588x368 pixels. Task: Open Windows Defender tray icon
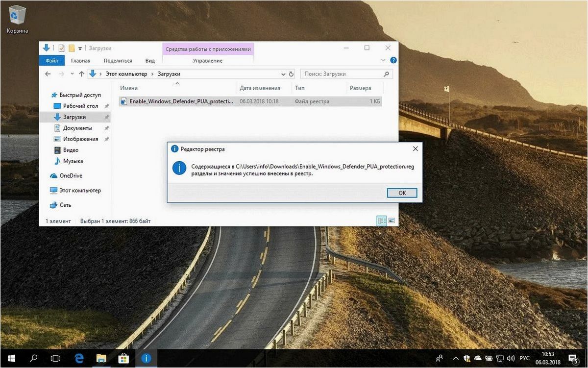point(467,358)
